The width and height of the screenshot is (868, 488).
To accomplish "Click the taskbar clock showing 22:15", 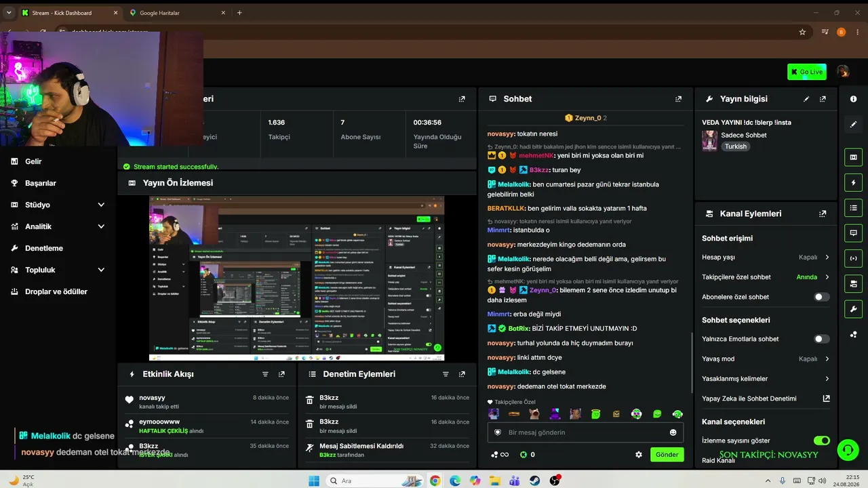I will coord(847,481).
